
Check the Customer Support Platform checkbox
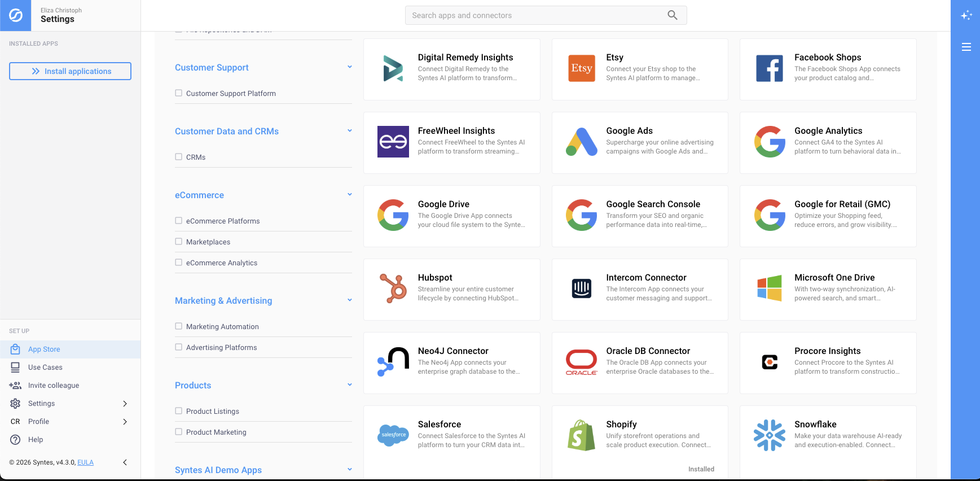coord(179,93)
